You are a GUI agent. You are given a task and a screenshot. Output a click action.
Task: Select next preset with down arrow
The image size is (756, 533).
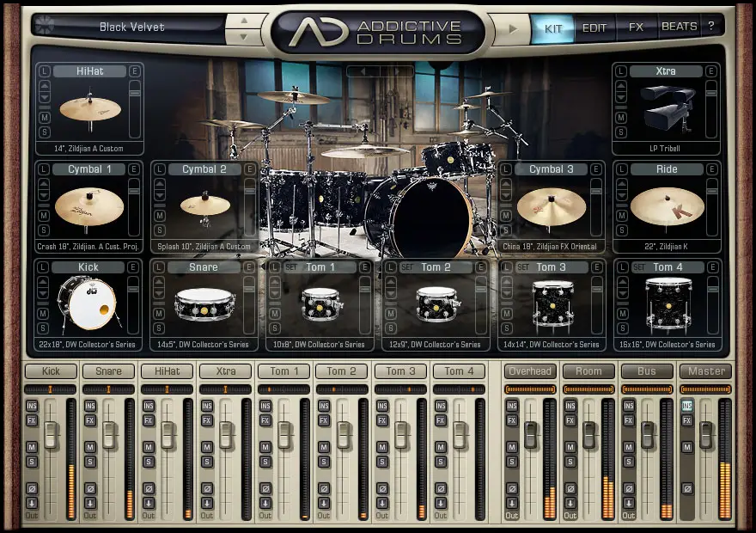[244, 37]
